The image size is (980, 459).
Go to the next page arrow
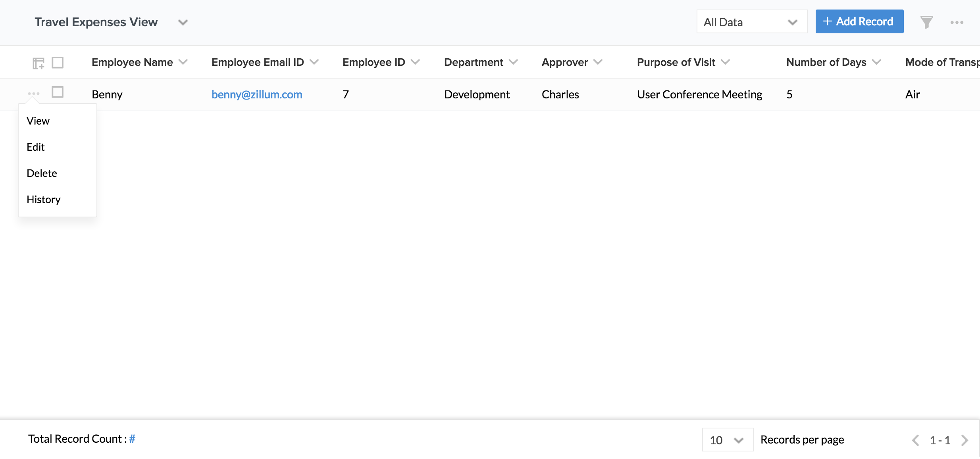(x=965, y=440)
